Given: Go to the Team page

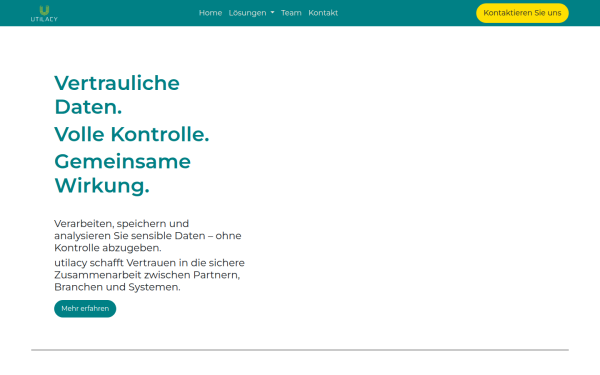Looking at the screenshot, I should pos(291,13).
